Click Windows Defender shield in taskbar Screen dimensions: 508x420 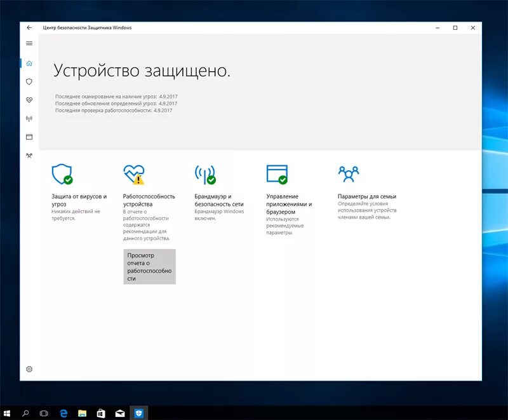pyautogui.click(x=139, y=413)
